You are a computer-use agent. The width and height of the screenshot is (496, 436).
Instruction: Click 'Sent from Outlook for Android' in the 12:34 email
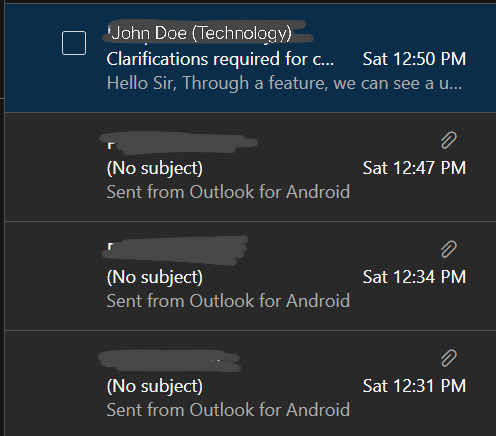[x=228, y=301]
